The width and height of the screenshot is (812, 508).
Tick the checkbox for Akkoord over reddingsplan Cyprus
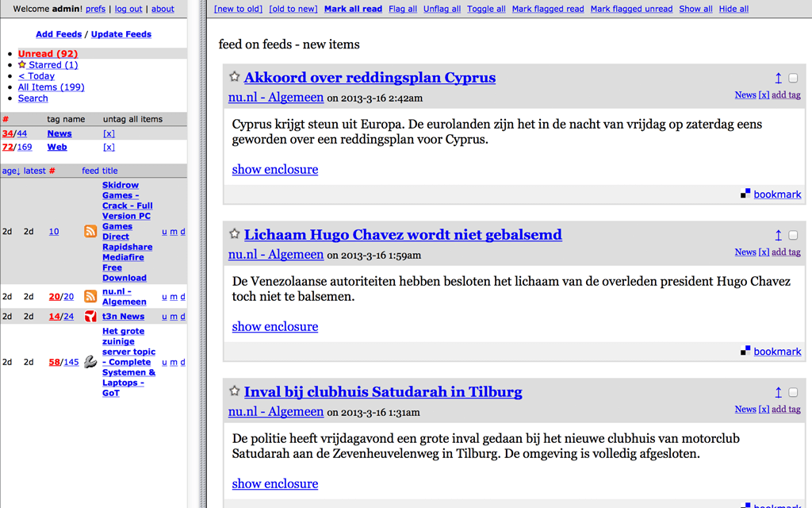793,78
